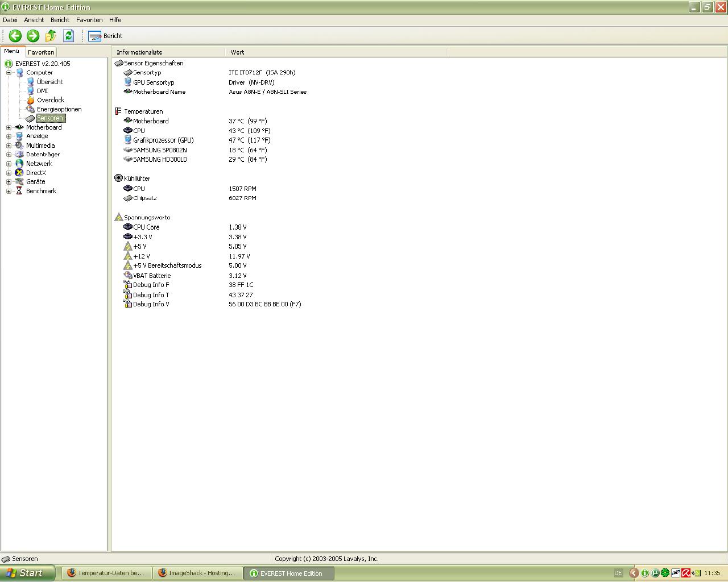The height and width of the screenshot is (582, 728).
Task: Collapse the Computer tree node
Action: click(x=9, y=73)
